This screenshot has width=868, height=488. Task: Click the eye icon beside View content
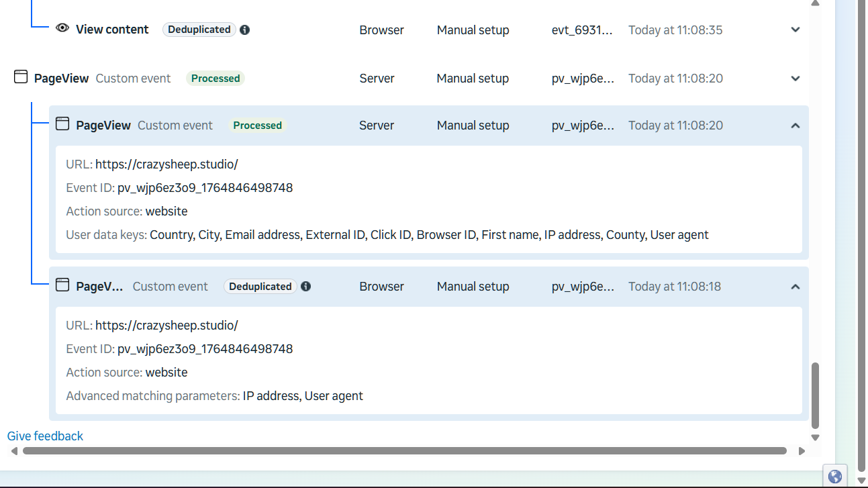pyautogui.click(x=62, y=28)
